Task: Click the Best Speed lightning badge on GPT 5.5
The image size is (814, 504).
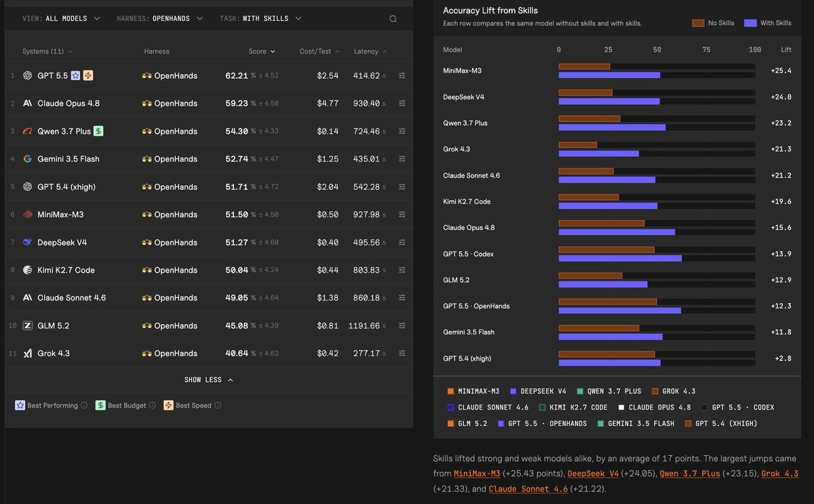Action: [x=88, y=75]
